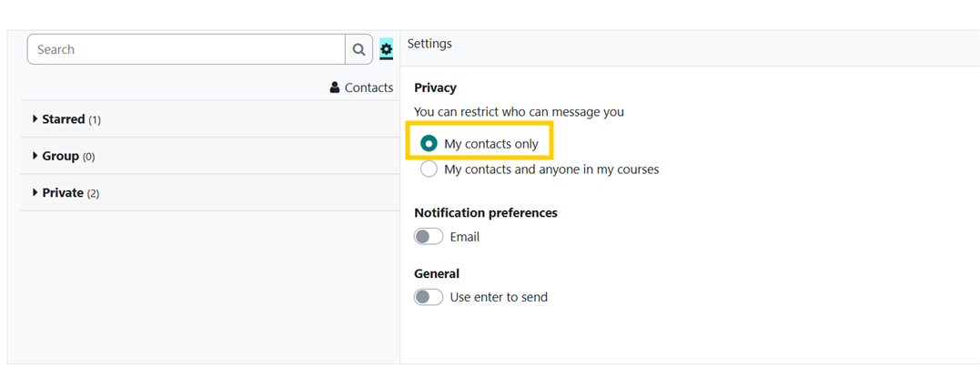Click the Contacts person icon
Image resolution: width=980 pixels, height=389 pixels.
pos(334,87)
